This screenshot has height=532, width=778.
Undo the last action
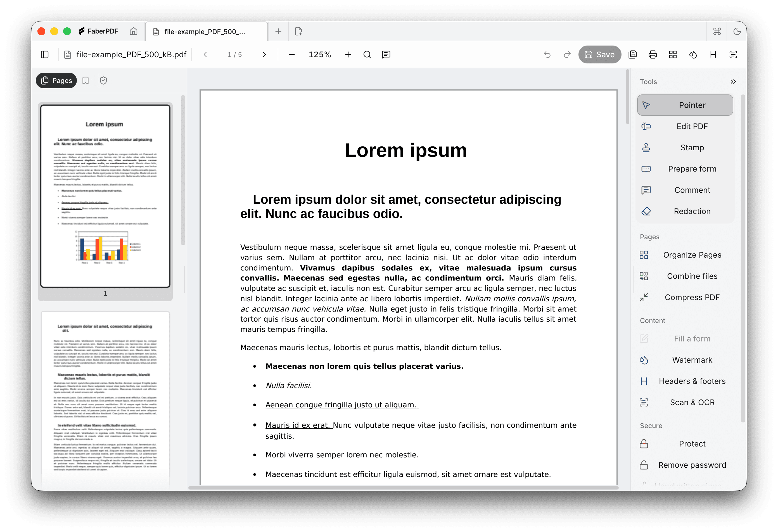547,54
